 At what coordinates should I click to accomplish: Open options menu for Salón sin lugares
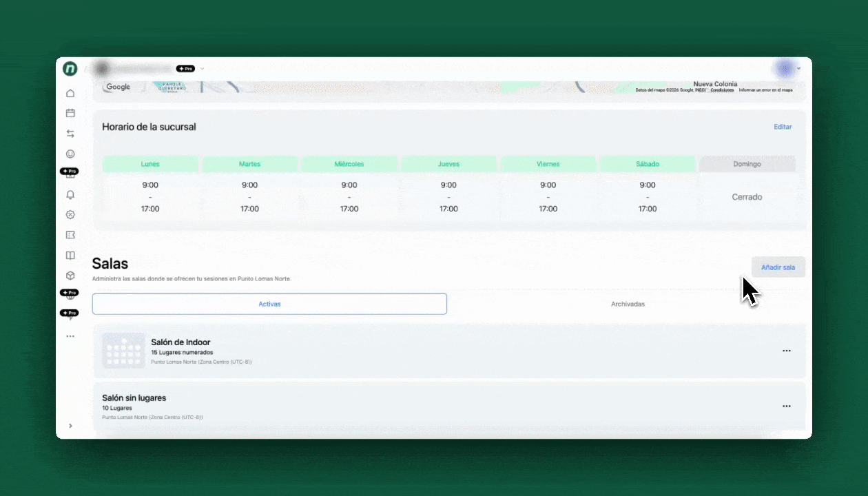[787, 406]
